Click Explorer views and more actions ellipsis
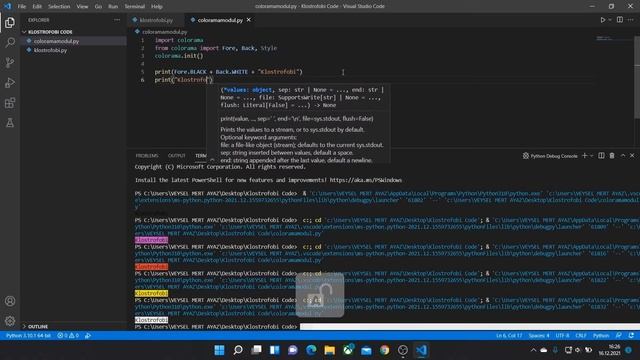The image size is (640, 360). (x=117, y=20)
